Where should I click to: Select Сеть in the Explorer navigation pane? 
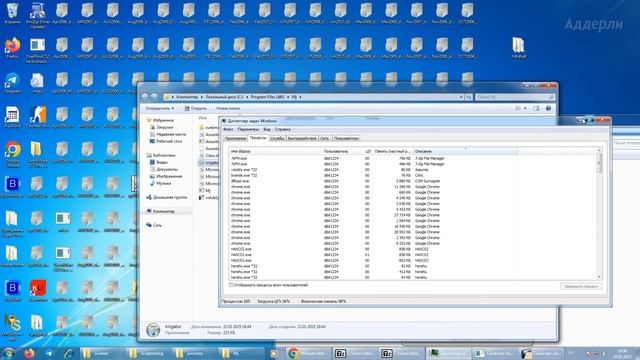click(x=154, y=225)
